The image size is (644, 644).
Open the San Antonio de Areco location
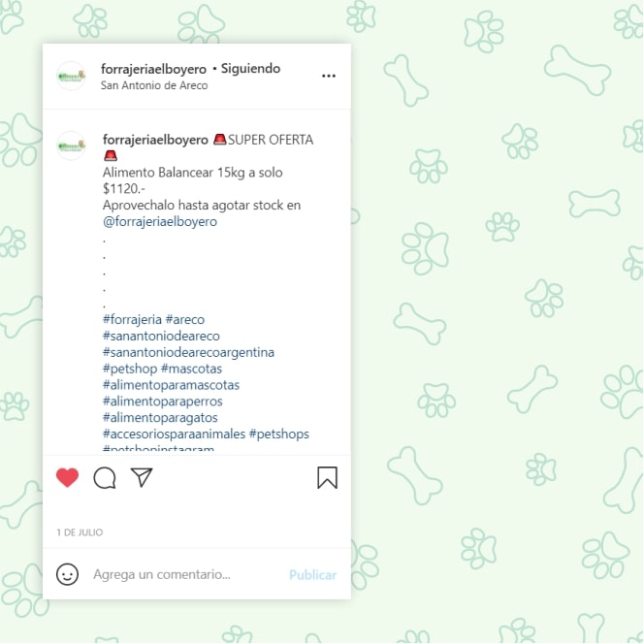[154, 85]
